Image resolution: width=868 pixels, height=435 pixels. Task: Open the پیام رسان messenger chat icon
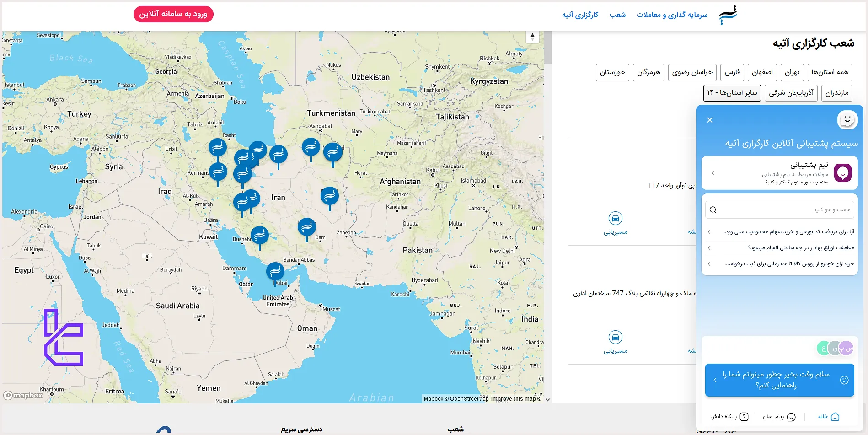[x=790, y=417]
